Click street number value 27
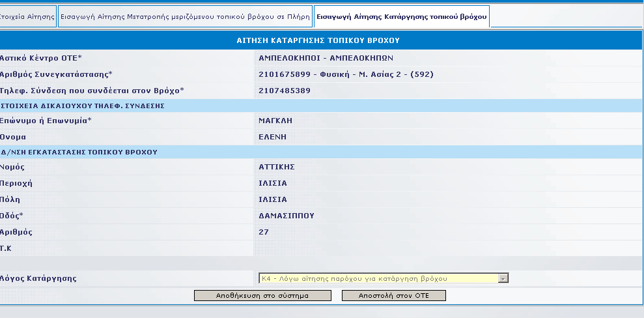644x318 pixels. click(264, 232)
